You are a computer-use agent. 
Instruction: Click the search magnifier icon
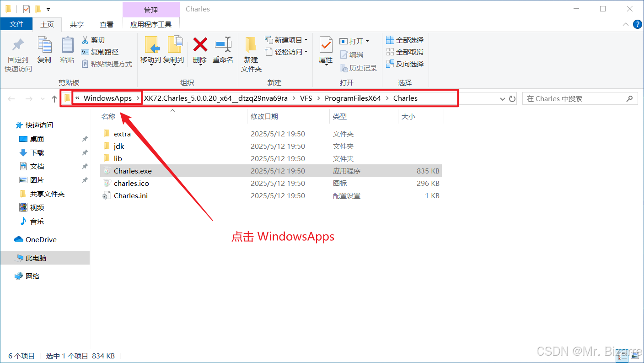pos(629,98)
